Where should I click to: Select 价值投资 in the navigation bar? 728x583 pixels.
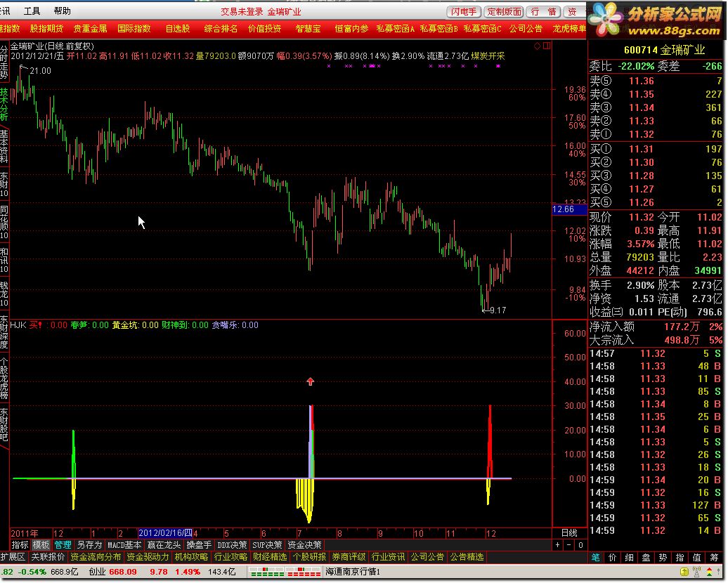point(264,29)
